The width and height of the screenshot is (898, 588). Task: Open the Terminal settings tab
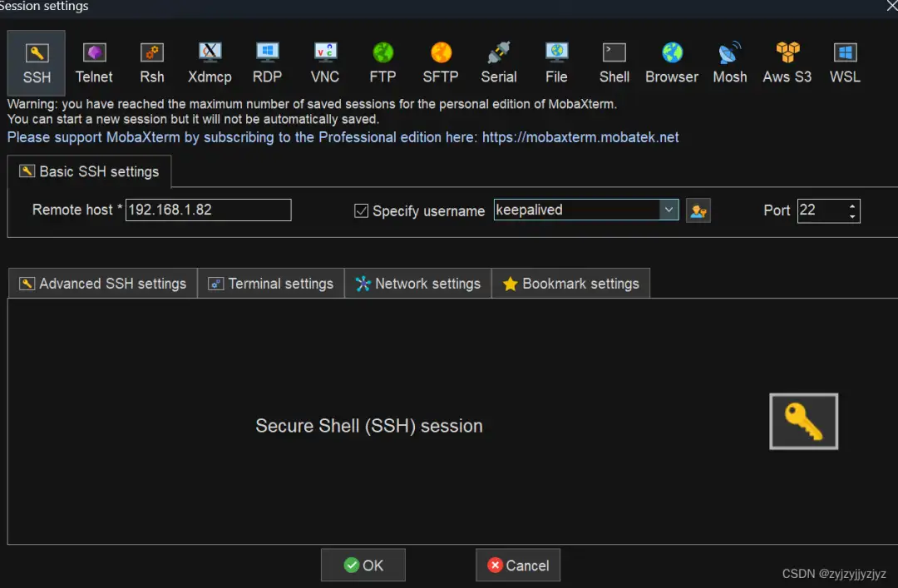[271, 284]
